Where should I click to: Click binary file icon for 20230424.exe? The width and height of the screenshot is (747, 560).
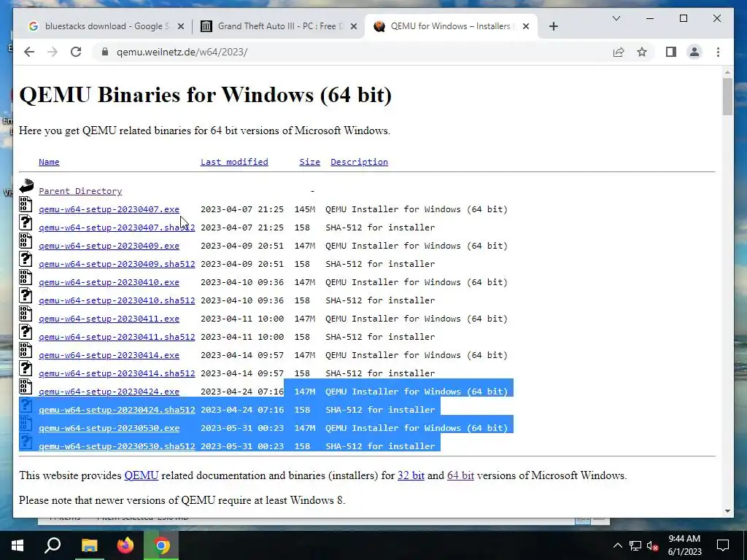coord(26,386)
